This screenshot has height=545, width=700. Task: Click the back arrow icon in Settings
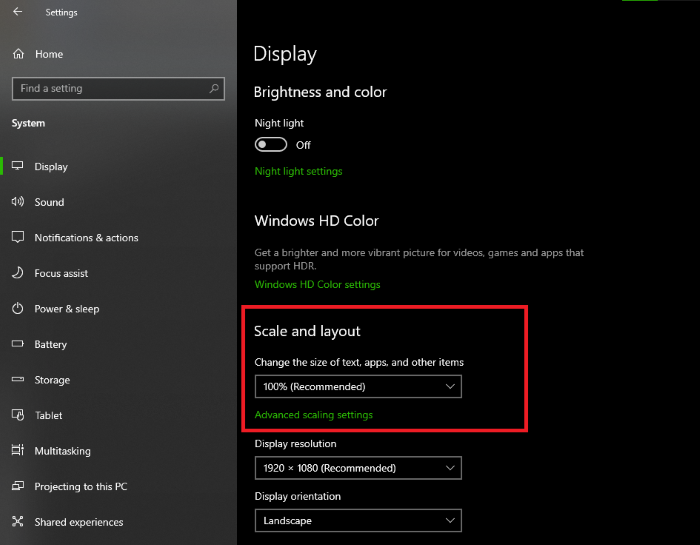click(x=18, y=13)
